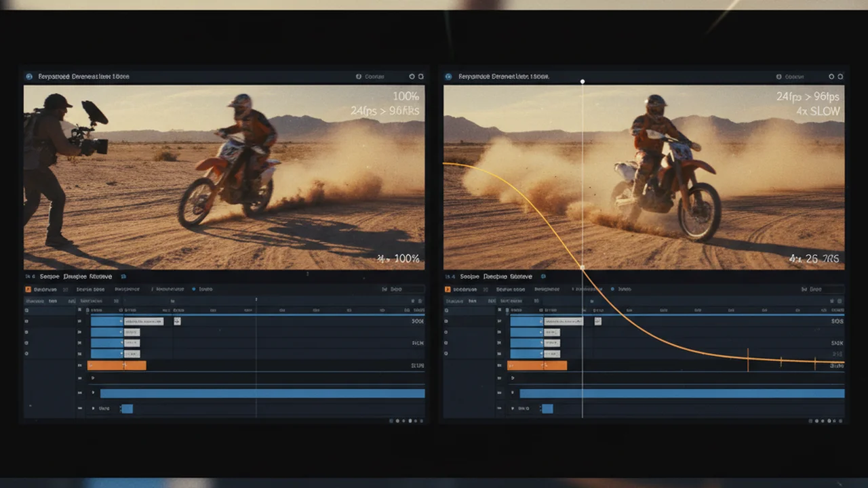Select the long blue clip in right timeline
This screenshot has height=488, width=868.
tap(682, 393)
